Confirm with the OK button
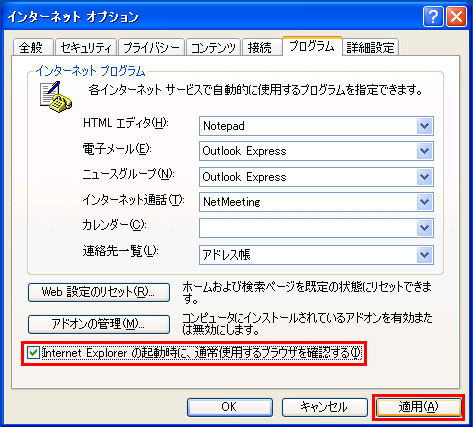This screenshot has height=427, width=473. coord(230,407)
